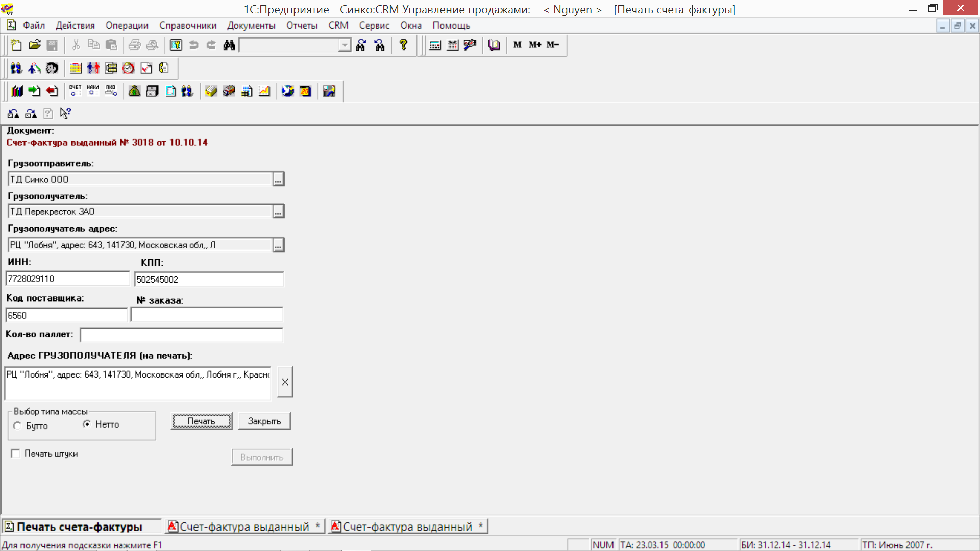Open the money bag icon
This screenshot has height=551, width=980.
(134, 91)
